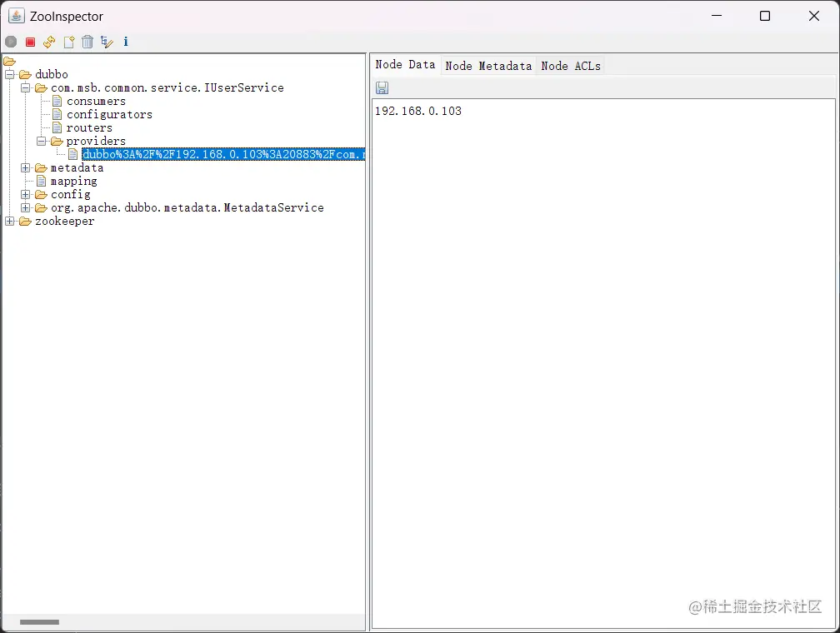Select the zookeeper tree item

(65, 222)
